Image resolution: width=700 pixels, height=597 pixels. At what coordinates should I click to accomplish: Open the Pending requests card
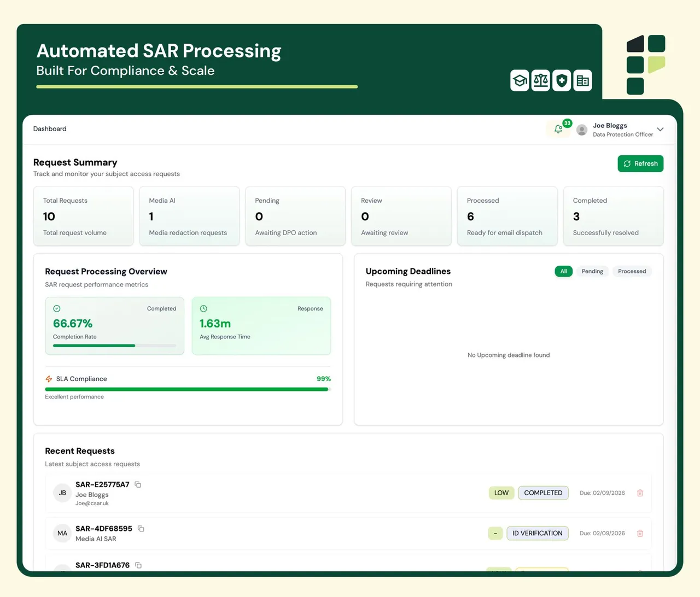[295, 216]
